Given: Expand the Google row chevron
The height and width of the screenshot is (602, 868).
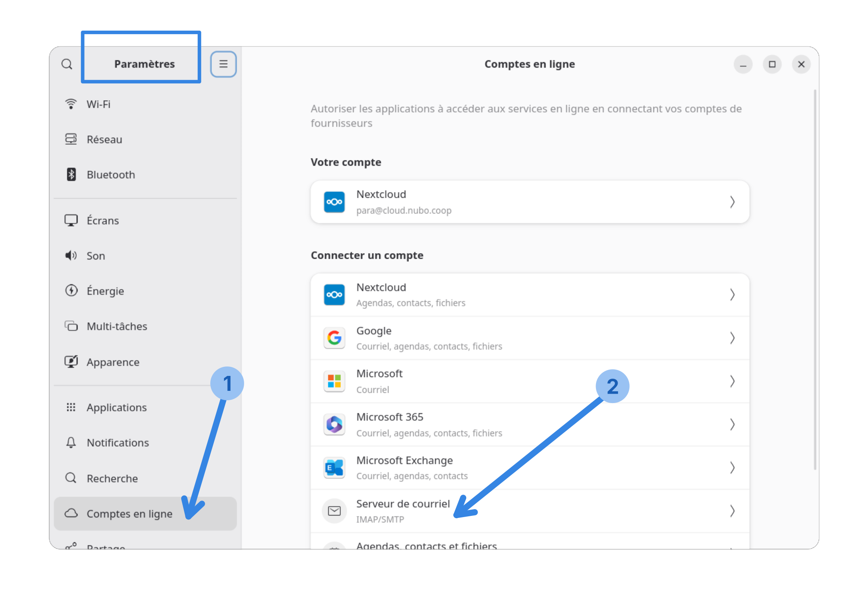Looking at the screenshot, I should coord(732,338).
